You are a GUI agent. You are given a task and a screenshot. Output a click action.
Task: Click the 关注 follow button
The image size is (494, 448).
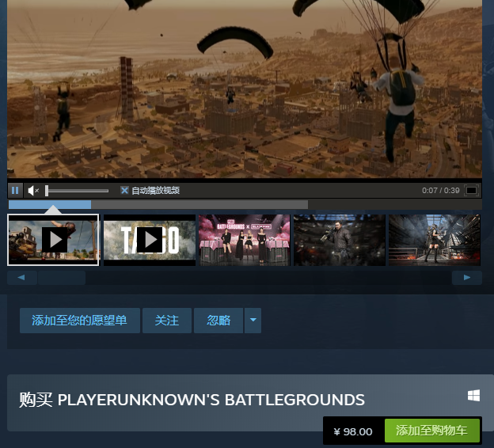(x=167, y=321)
